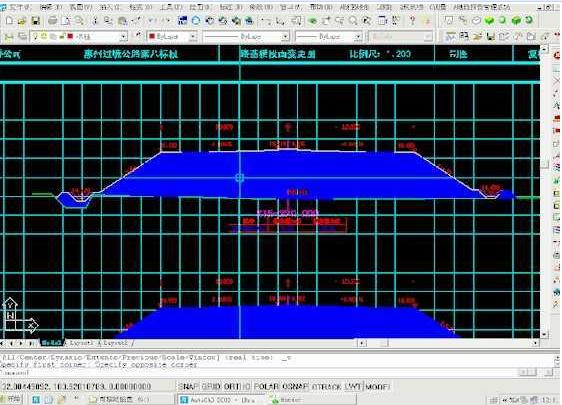Switch to the Layout1 tab
Image resolution: width=562 pixels, height=405 pixels.
point(81,343)
